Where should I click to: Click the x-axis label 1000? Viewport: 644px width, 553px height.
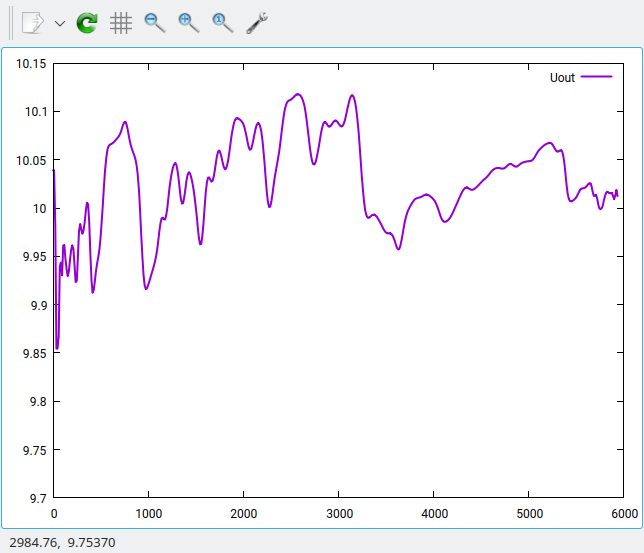pyautogui.click(x=149, y=514)
